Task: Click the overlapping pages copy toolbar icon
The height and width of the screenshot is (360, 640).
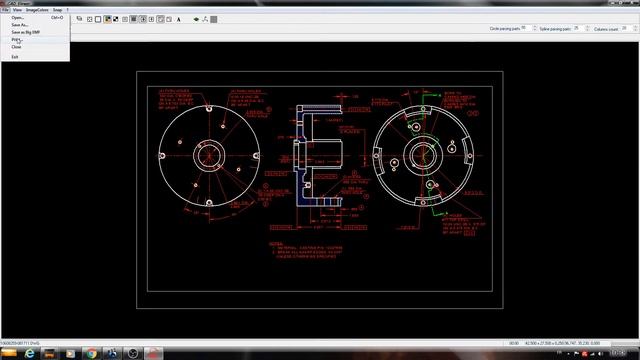Action: (x=79, y=19)
